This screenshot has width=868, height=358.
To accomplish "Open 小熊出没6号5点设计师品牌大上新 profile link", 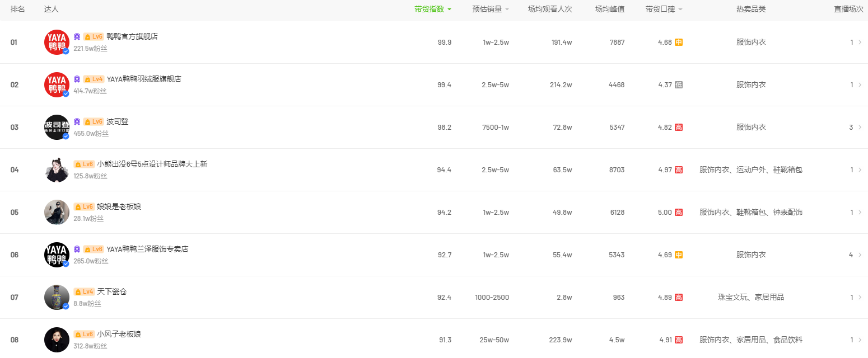I will 152,164.
